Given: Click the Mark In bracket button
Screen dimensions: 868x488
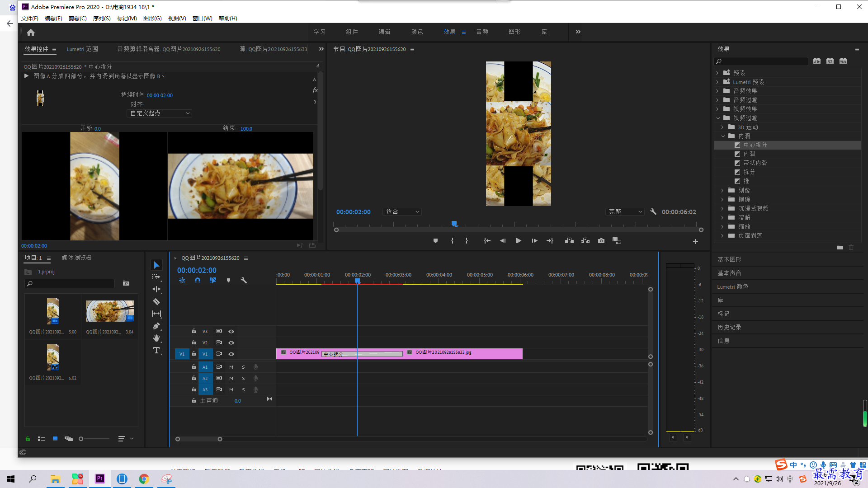Looking at the screenshot, I should point(452,241).
